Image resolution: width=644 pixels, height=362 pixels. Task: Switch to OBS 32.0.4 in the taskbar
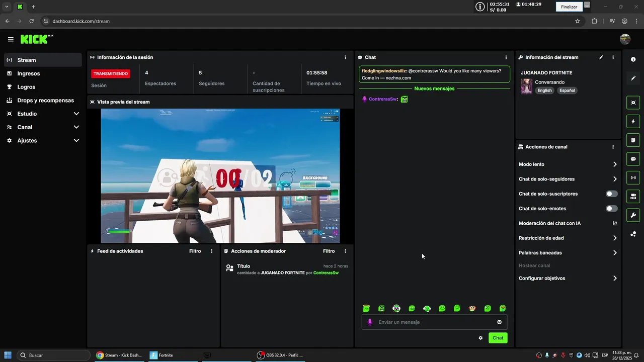click(x=280, y=355)
